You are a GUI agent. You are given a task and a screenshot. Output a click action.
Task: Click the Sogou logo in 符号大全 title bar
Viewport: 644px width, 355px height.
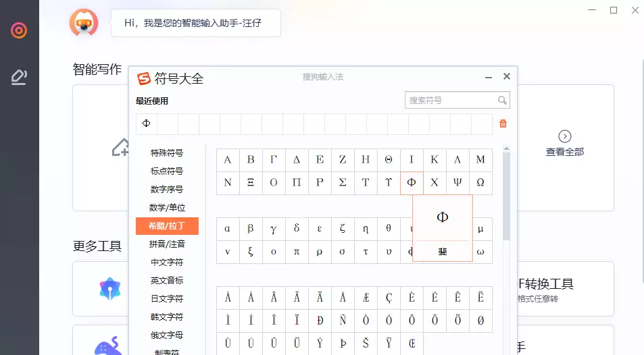tap(144, 79)
